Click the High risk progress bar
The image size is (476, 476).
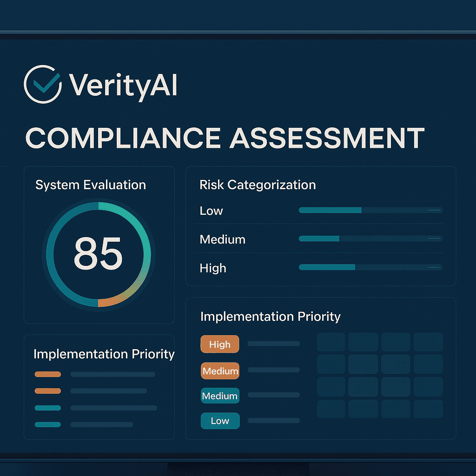370,267
